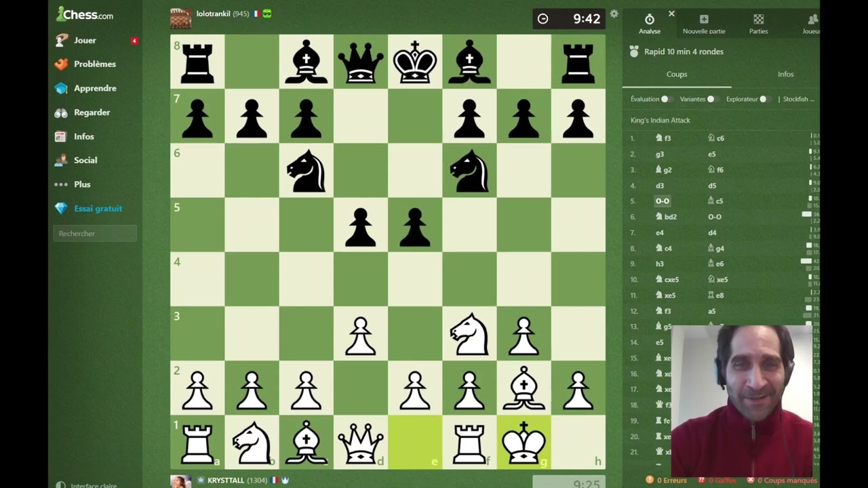Click the Analyse stopwatch icon

pyautogui.click(x=650, y=19)
